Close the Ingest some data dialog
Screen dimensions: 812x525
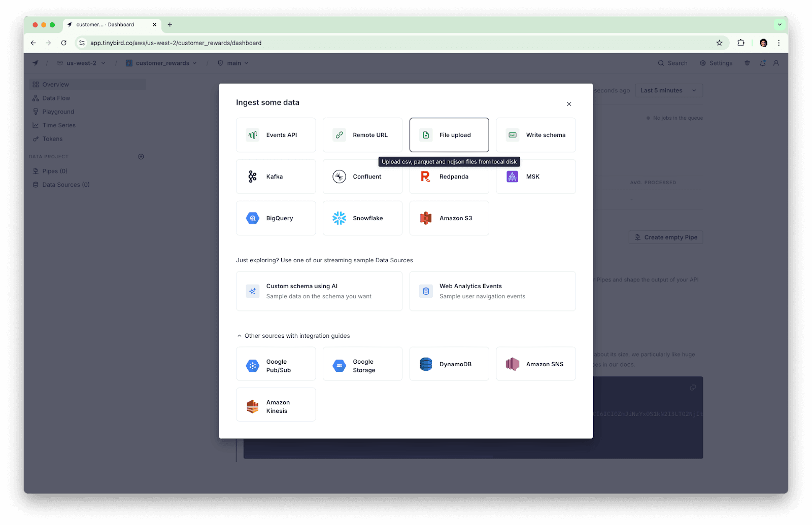tap(569, 104)
